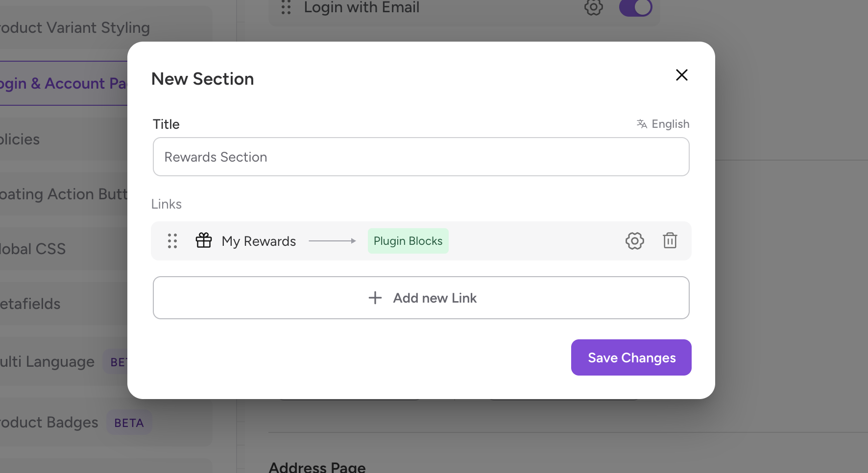Click the gift icon for My Rewards

(204, 241)
